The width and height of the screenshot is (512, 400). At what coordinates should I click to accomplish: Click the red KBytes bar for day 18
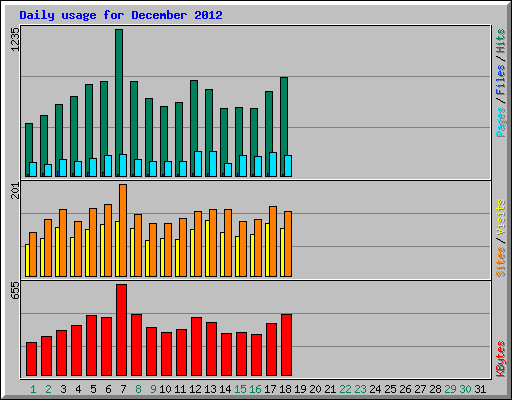287,345
